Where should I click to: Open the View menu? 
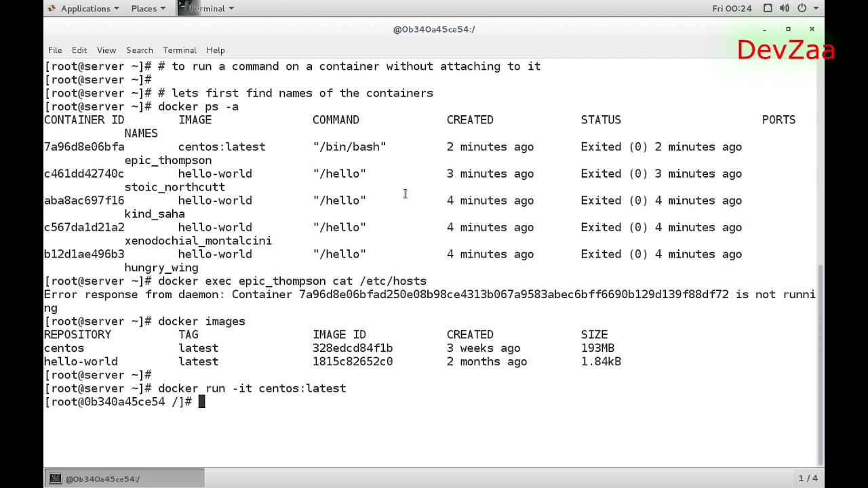click(x=106, y=50)
